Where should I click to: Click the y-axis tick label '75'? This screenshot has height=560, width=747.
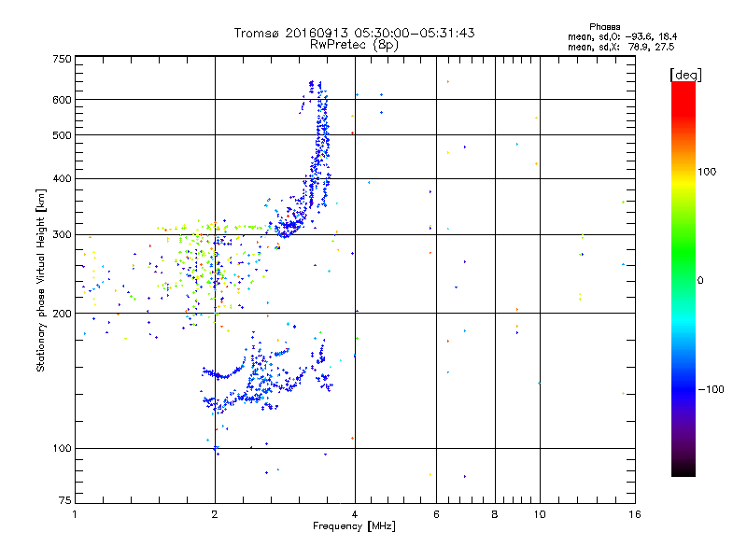(65, 500)
